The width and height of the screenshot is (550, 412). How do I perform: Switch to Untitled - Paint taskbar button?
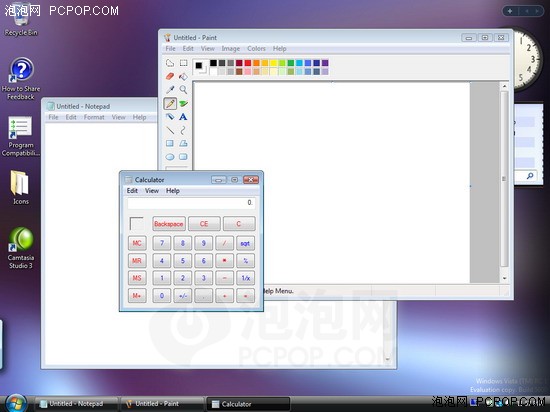[162, 404]
